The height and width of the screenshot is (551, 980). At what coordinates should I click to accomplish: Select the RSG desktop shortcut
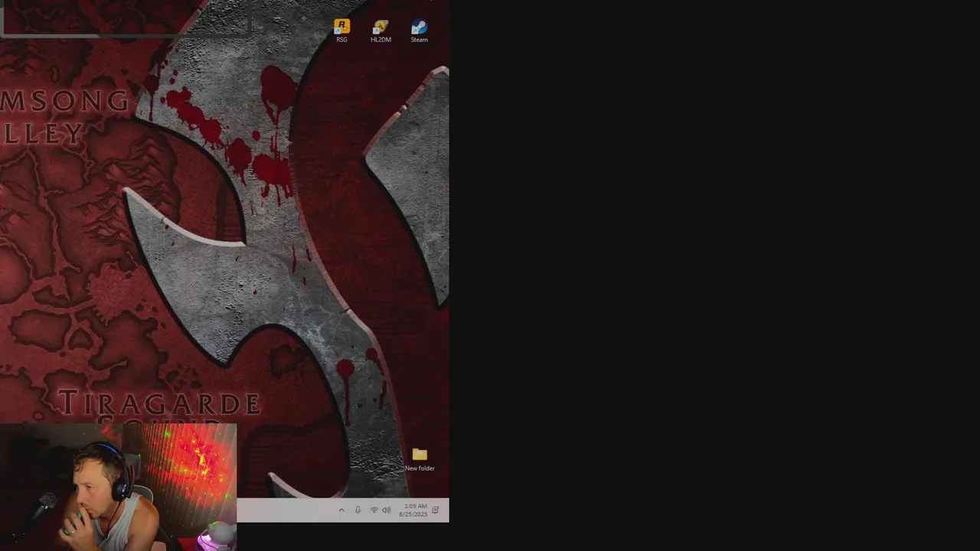pyautogui.click(x=341, y=31)
